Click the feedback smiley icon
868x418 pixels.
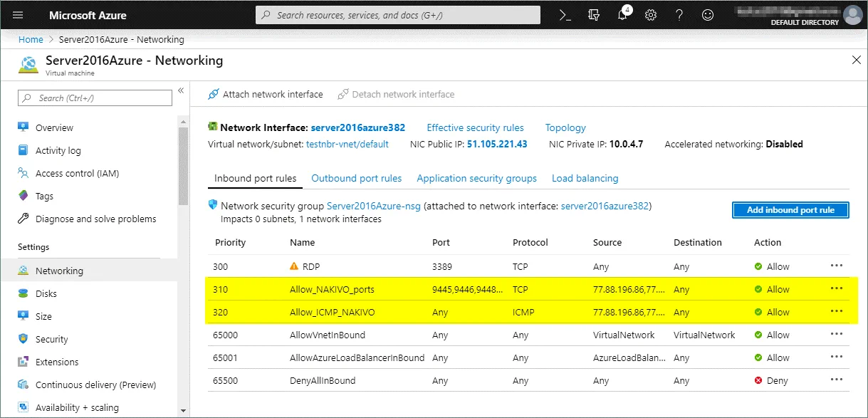point(707,15)
